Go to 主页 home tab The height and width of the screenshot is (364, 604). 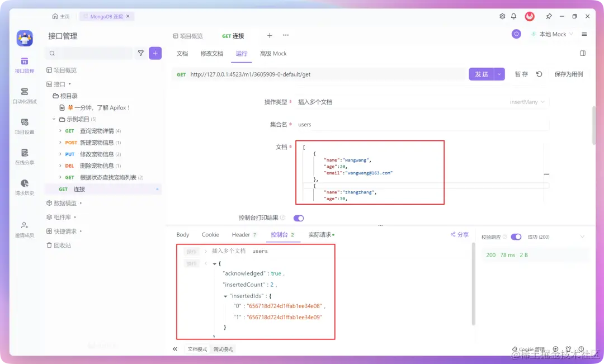point(61,17)
